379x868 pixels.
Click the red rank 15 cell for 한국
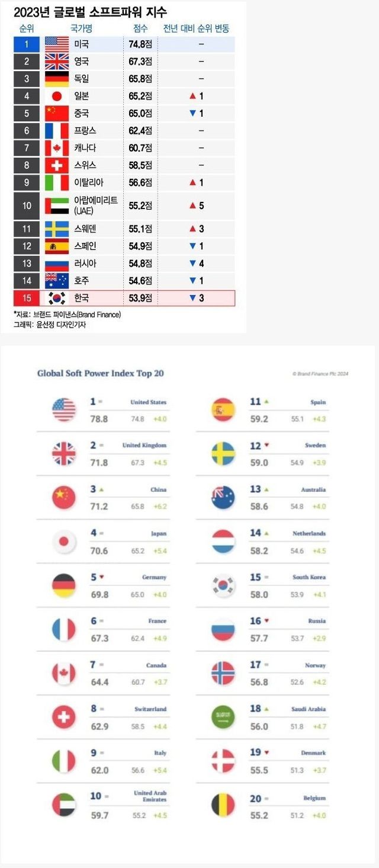(x=27, y=298)
